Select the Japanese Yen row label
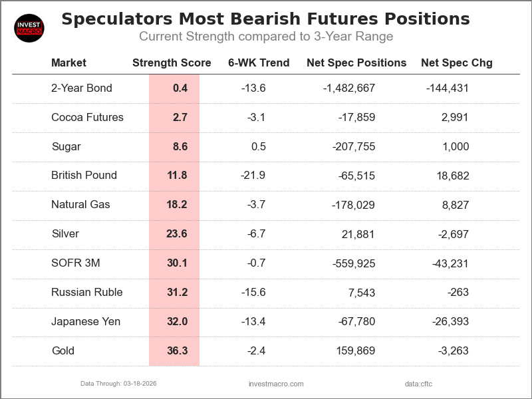This screenshot has width=532, height=399. [x=86, y=322]
